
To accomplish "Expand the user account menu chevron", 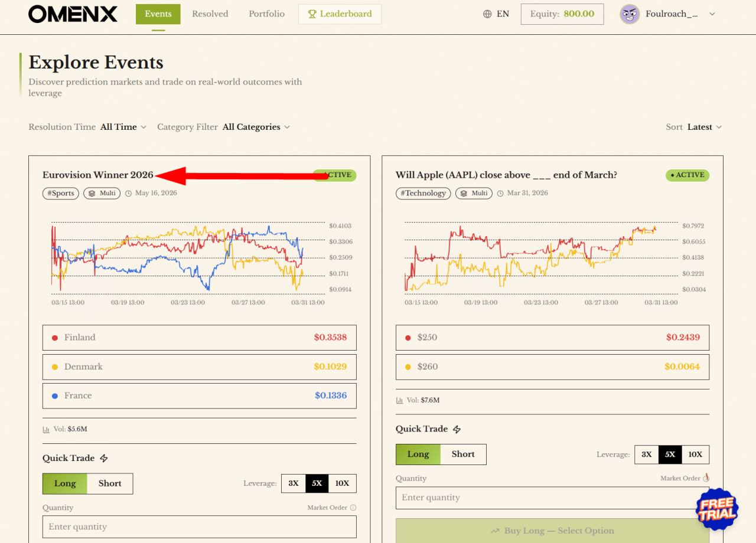I will (712, 14).
